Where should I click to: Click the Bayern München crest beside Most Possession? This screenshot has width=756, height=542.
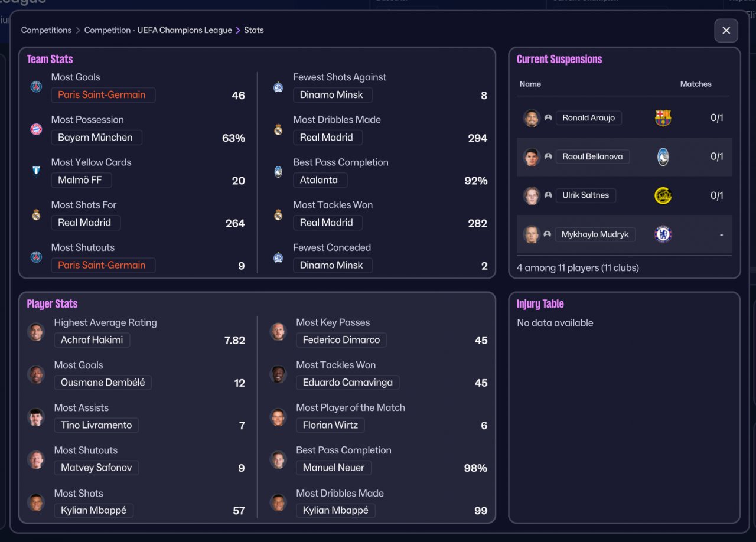click(37, 129)
